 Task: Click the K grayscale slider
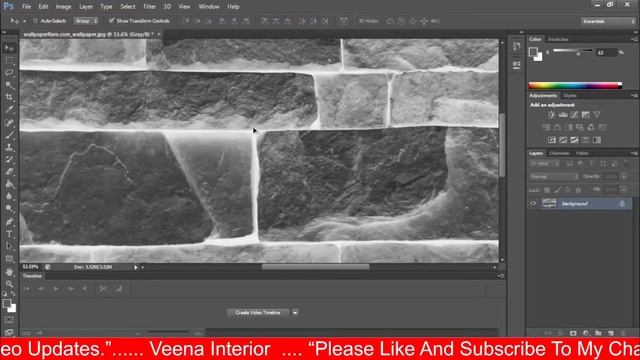tap(573, 51)
